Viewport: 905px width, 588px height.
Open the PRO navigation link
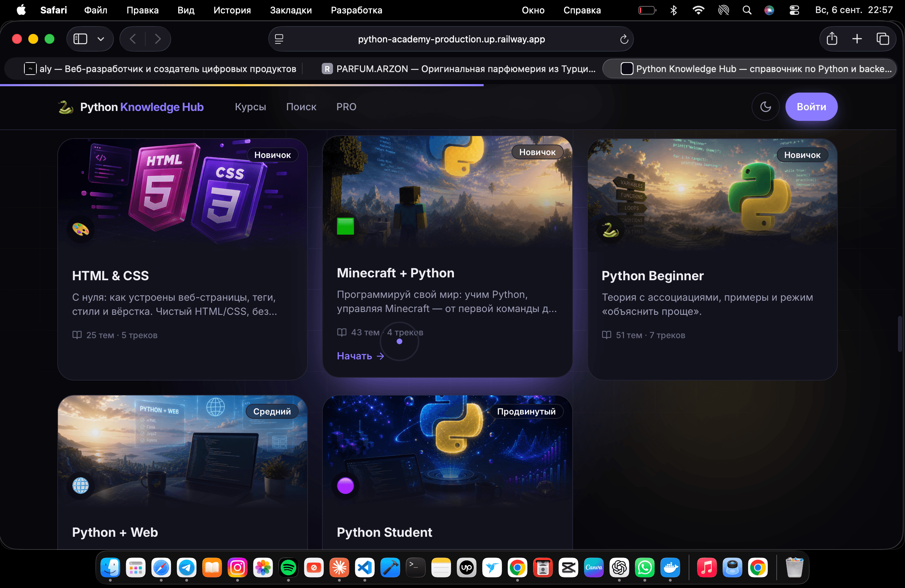click(x=346, y=107)
